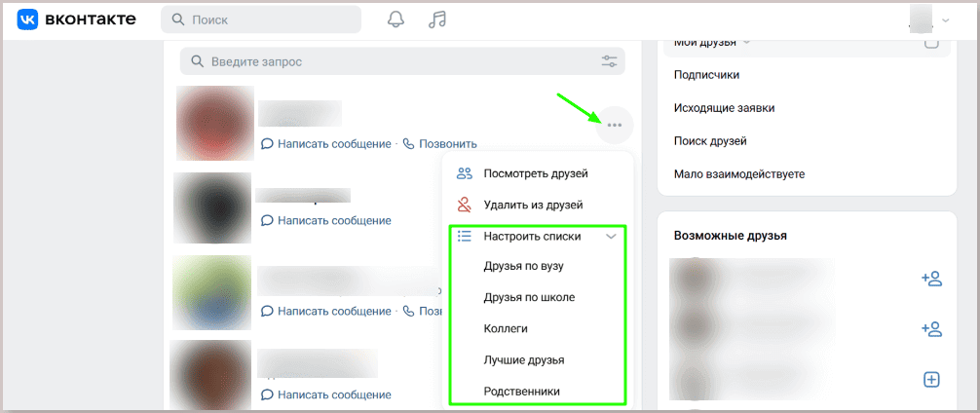Open search filter sliders icon
The width and height of the screenshot is (980, 413).
609,61
